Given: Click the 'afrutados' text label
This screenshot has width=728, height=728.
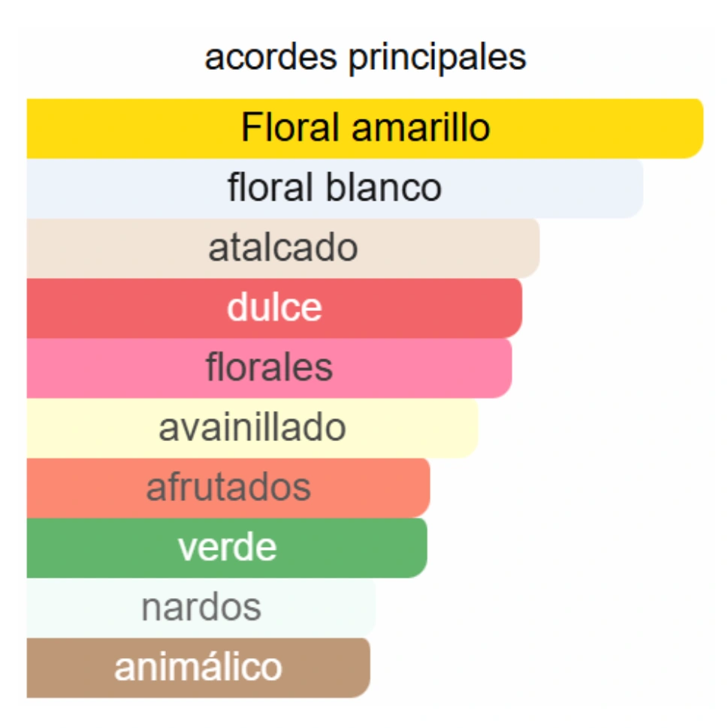Looking at the screenshot, I should pos(228,487).
